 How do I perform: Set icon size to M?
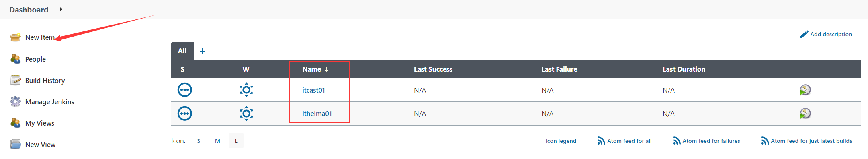tap(217, 141)
